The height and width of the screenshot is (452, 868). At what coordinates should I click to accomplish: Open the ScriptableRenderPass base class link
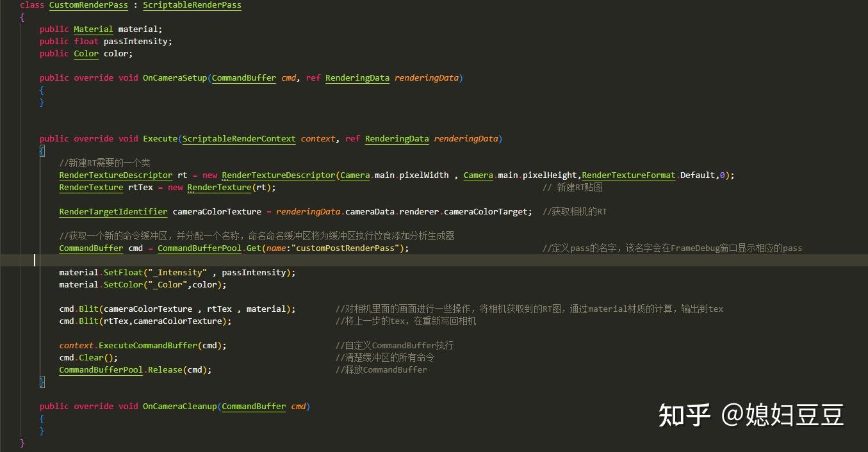pyautogui.click(x=192, y=5)
